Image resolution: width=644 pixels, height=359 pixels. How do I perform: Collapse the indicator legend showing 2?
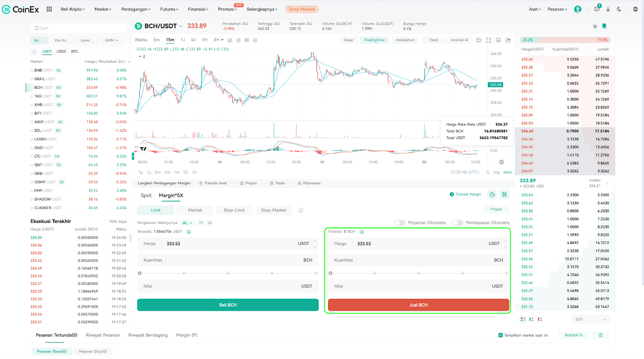142,57
